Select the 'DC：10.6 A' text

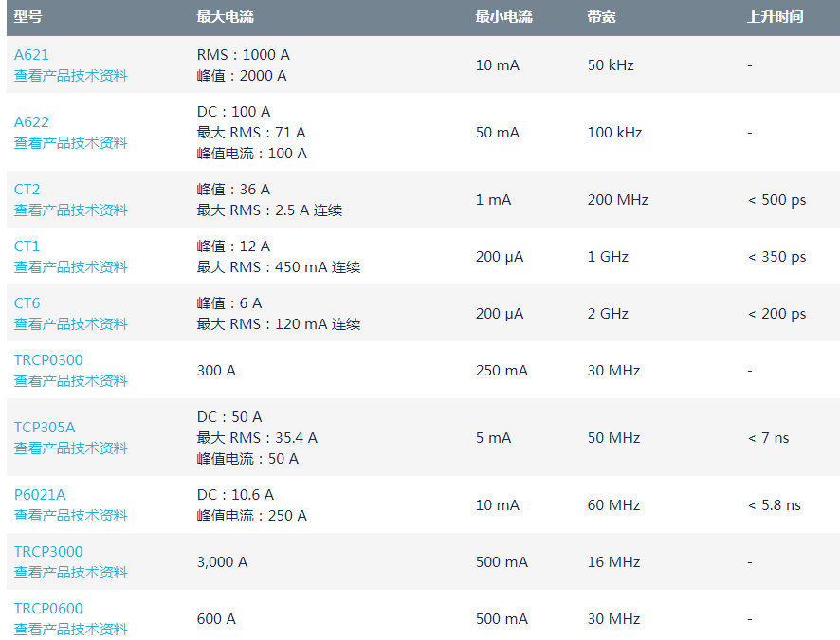235,495
